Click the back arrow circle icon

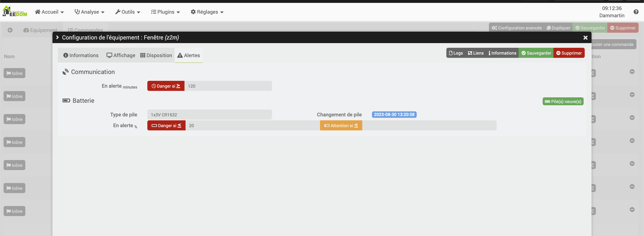(10, 30)
